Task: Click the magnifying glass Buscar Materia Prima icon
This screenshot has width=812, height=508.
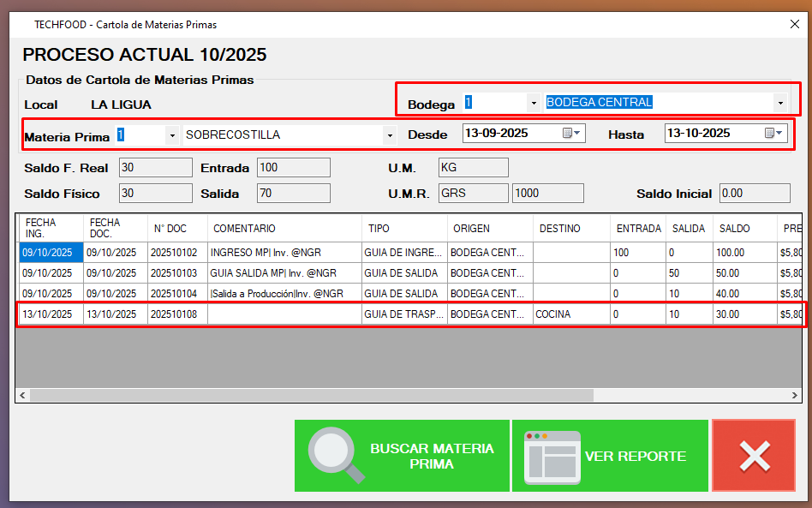Action: (331, 455)
